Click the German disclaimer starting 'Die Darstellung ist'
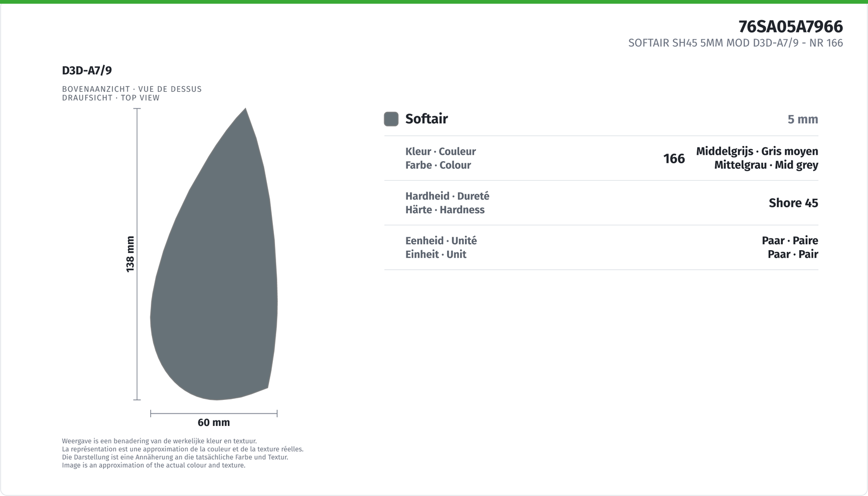Screen dimensions: 868x496 pyautogui.click(x=175, y=457)
